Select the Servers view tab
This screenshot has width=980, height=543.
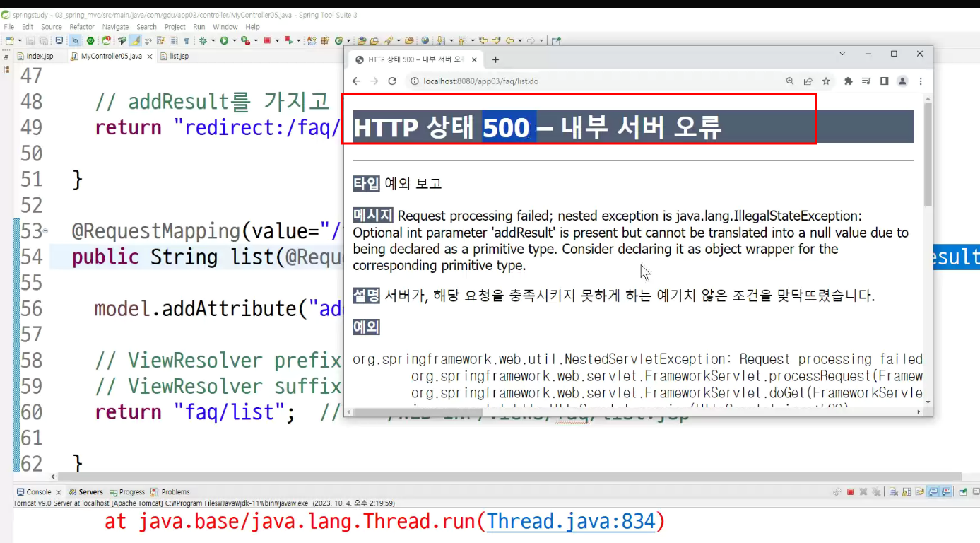(x=85, y=491)
